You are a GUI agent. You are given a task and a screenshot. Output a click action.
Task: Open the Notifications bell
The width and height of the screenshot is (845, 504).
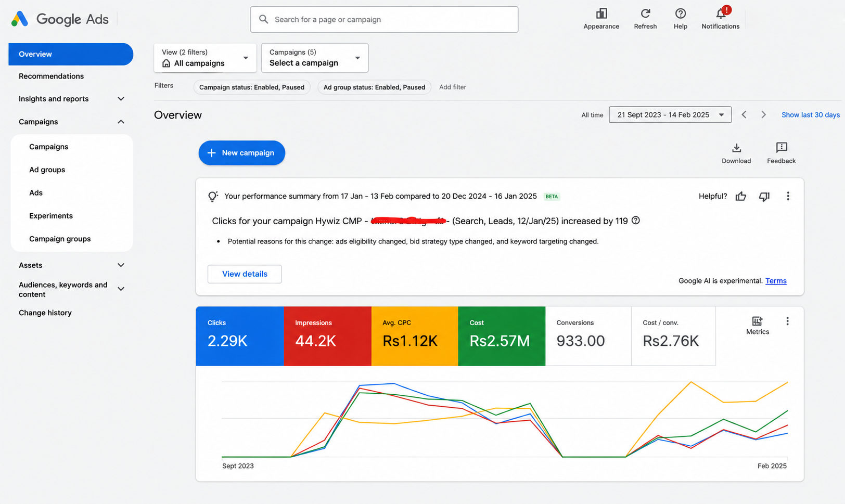tap(721, 14)
